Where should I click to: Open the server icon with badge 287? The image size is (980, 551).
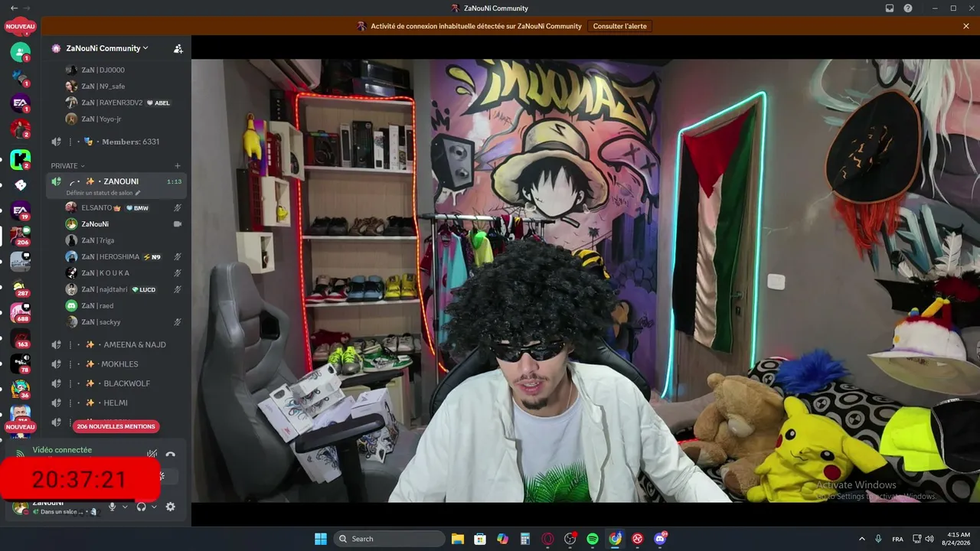(21, 287)
